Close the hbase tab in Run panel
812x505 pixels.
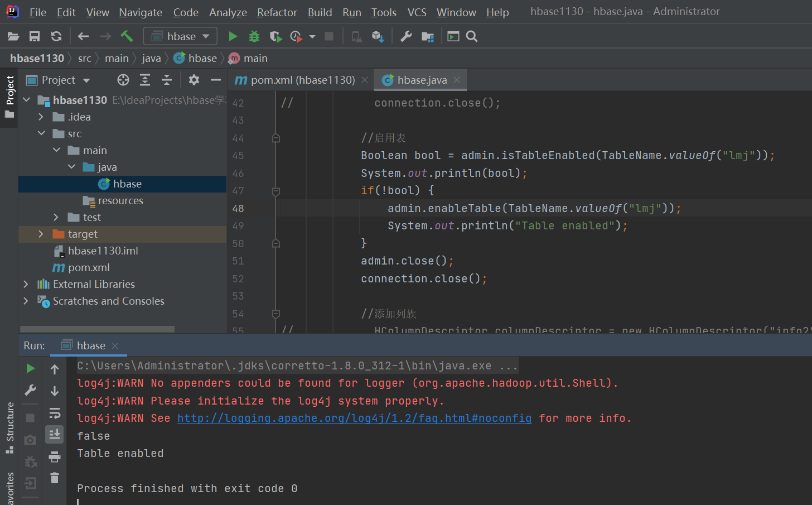115,346
